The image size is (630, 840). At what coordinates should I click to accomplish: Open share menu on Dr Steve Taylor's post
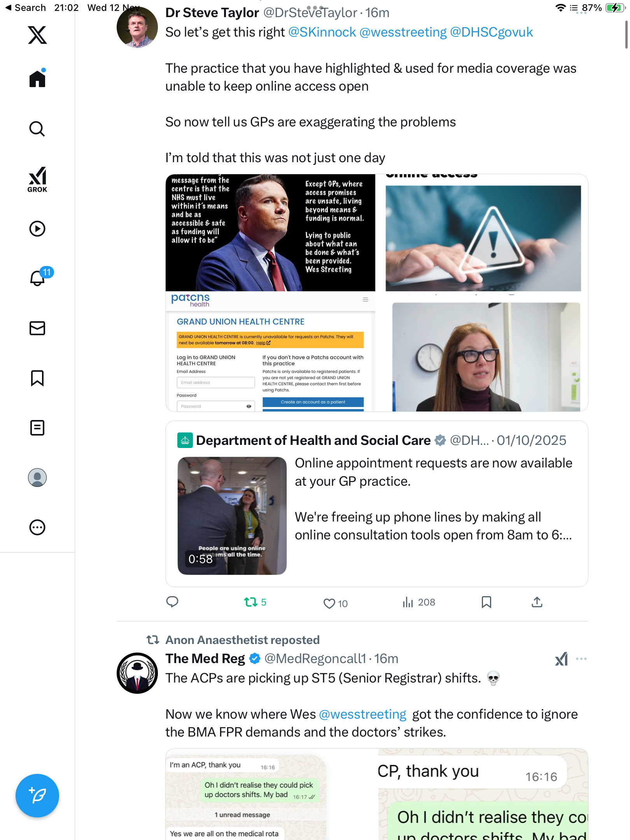pyautogui.click(x=537, y=602)
